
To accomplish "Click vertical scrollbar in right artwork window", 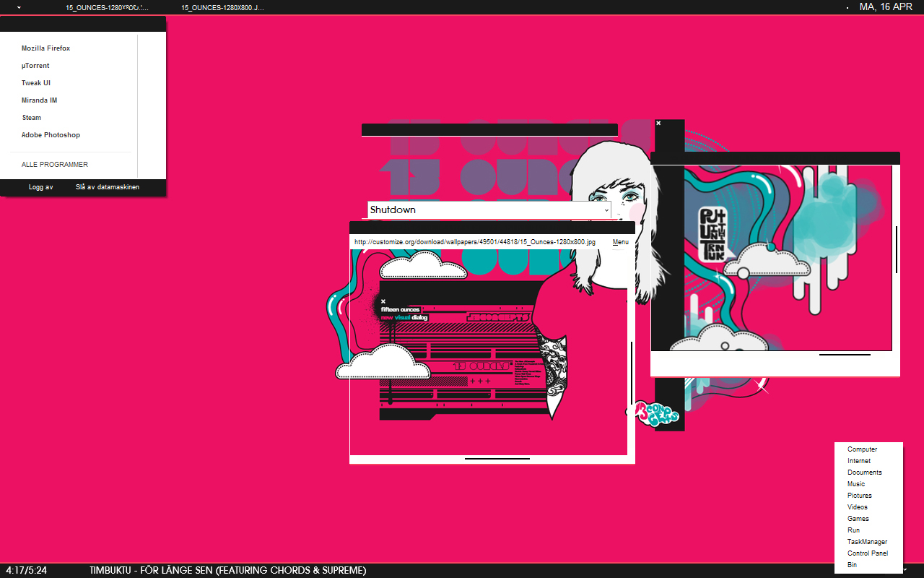I will (897, 249).
